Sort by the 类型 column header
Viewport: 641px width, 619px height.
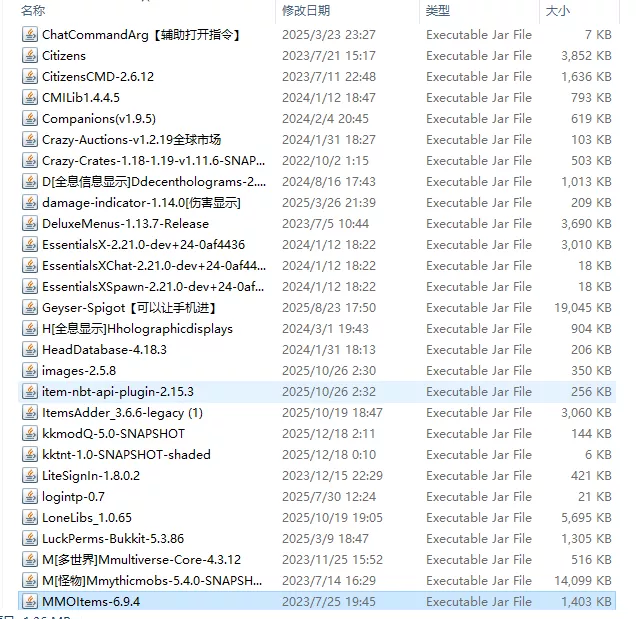pos(437,10)
